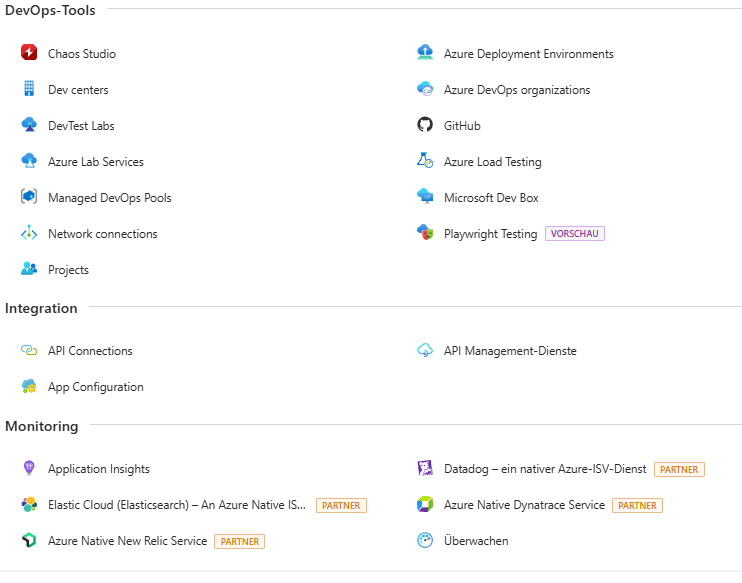The width and height of the screenshot is (742, 583).
Task: Click the Network connections icon
Action: click(29, 234)
